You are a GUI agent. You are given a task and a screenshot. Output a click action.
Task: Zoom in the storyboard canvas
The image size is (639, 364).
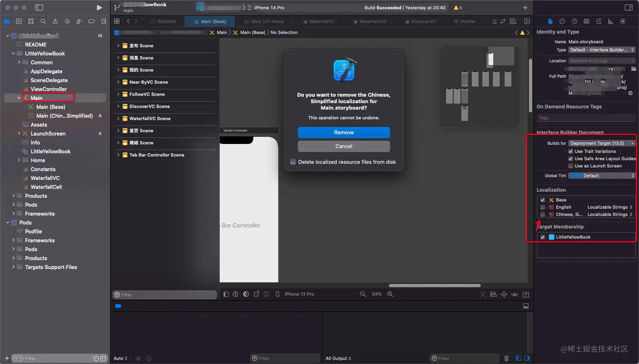click(390, 294)
